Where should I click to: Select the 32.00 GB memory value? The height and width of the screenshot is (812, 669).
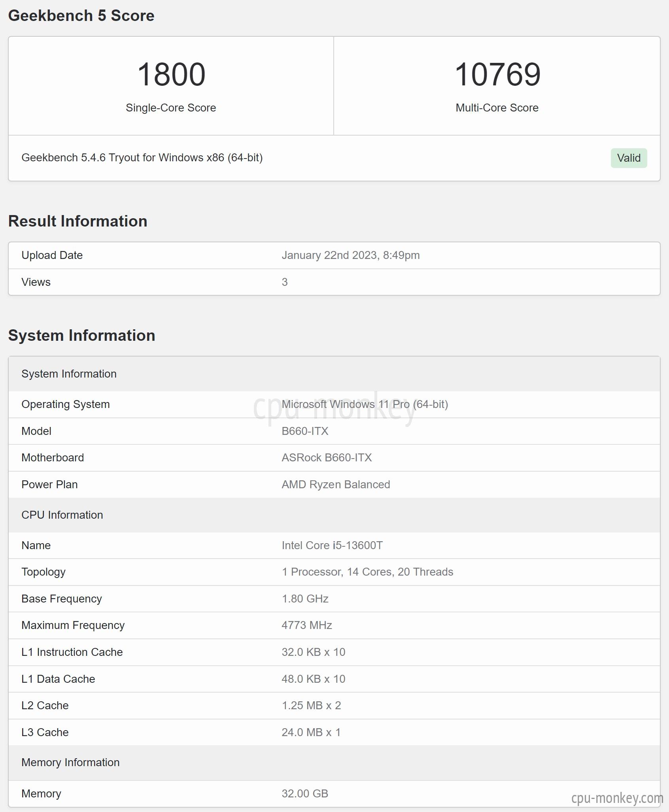pyautogui.click(x=305, y=794)
